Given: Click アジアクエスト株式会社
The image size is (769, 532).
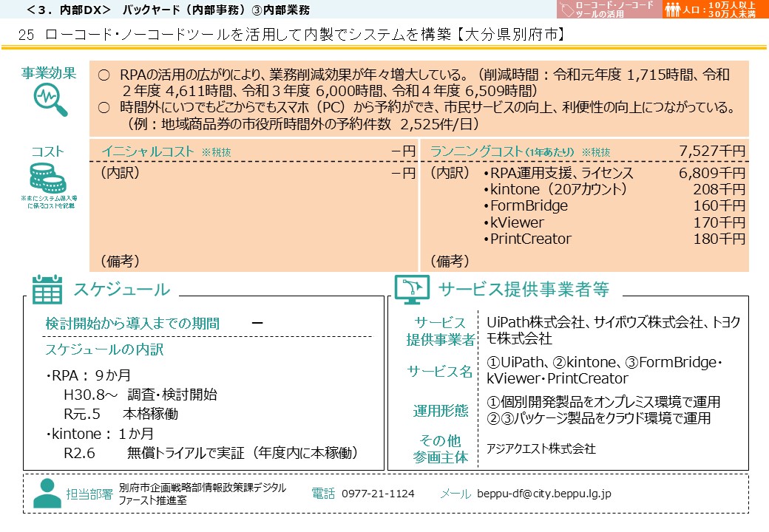Looking at the screenshot, I should coord(541,449).
